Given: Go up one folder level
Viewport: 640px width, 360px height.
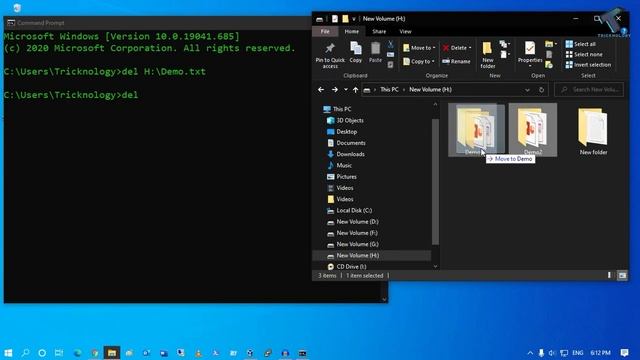Looking at the screenshot, I should (356, 89).
